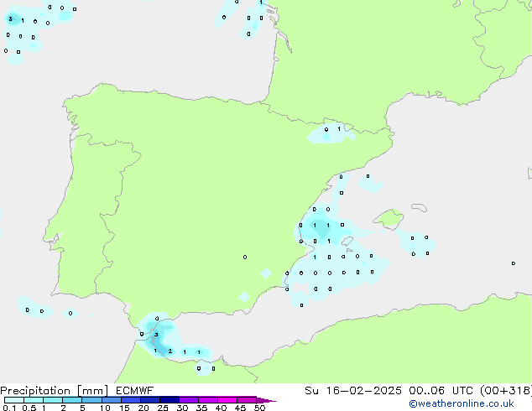Pick the 15–20 mm legend color swatch
Screen dimensions: 532x411
pyautogui.click(x=130, y=400)
